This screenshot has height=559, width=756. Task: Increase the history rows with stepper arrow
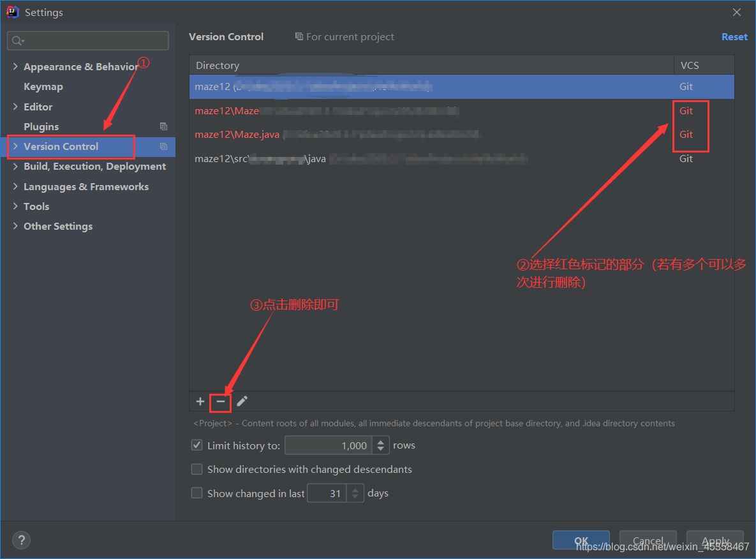[x=381, y=442]
